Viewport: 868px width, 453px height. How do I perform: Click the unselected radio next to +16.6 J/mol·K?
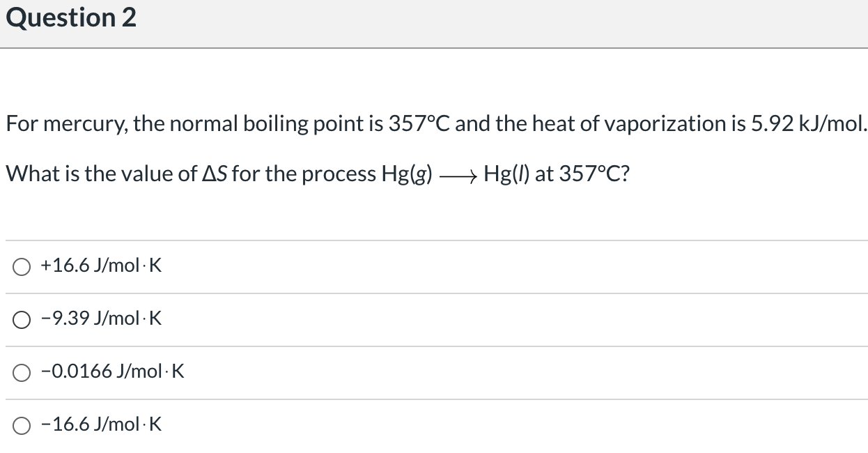22,266
